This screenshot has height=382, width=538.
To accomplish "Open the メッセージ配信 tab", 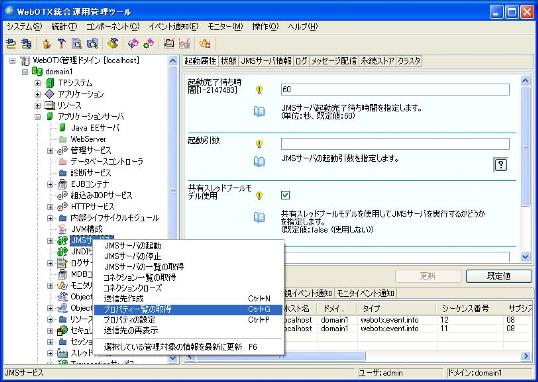I will pyautogui.click(x=334, y=61).
